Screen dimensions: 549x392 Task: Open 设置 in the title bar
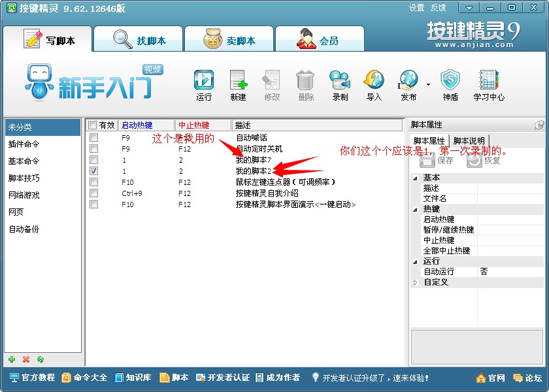pos(417,8)
